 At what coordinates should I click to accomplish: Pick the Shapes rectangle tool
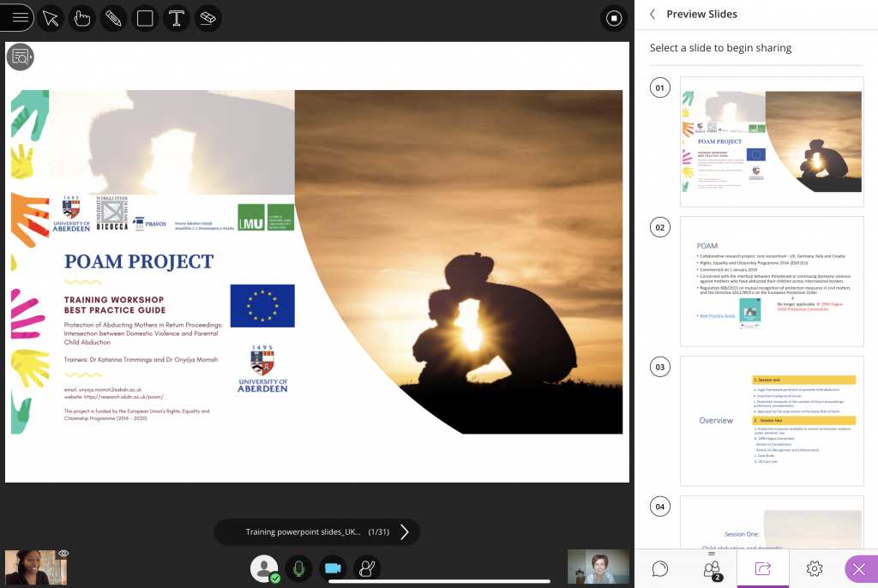coord(145,18)
